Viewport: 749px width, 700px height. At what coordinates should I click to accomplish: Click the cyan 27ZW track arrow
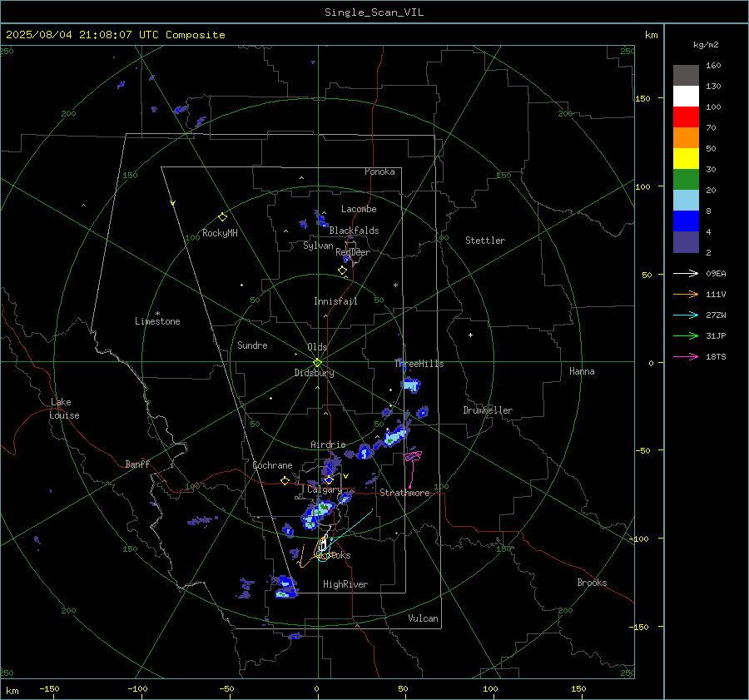click(686, 315)
